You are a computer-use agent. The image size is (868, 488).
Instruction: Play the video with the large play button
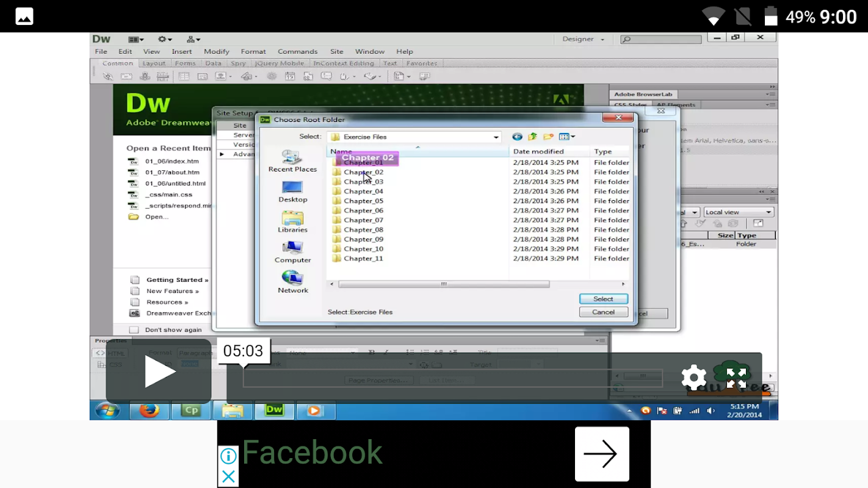tap(159, 372)
